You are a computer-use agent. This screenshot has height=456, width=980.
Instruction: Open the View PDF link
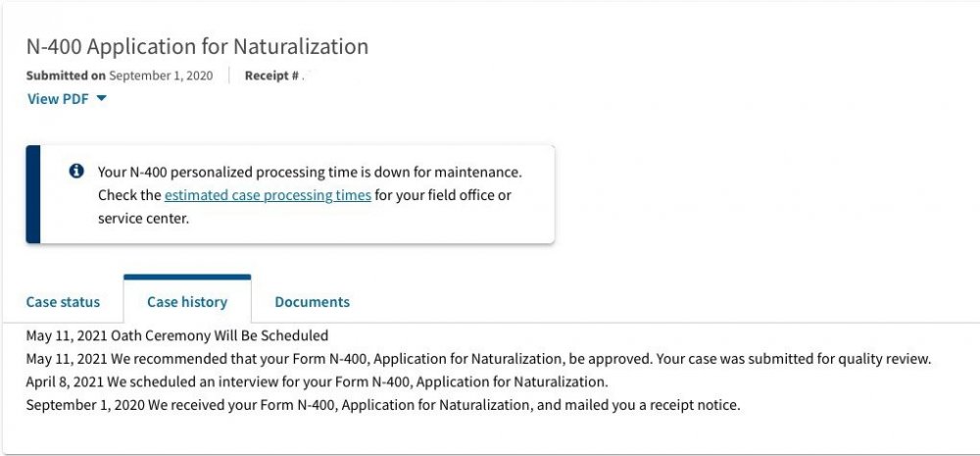coord(58,99)
